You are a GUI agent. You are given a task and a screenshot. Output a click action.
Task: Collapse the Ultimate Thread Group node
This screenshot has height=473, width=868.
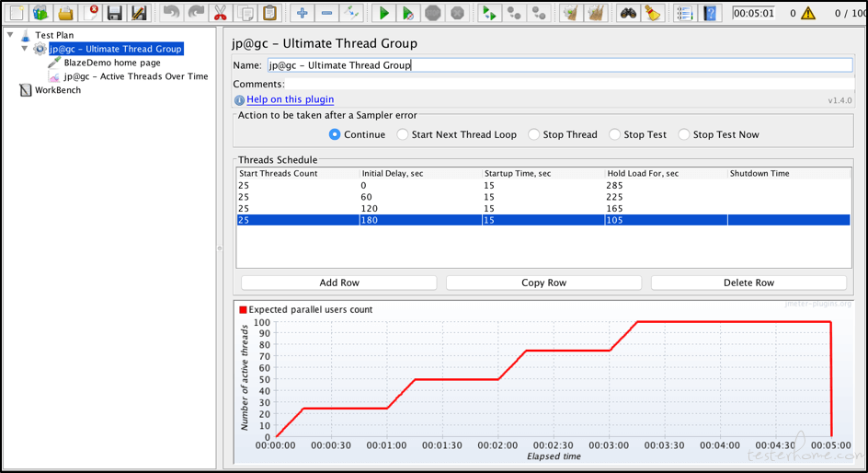coord(25,49)
